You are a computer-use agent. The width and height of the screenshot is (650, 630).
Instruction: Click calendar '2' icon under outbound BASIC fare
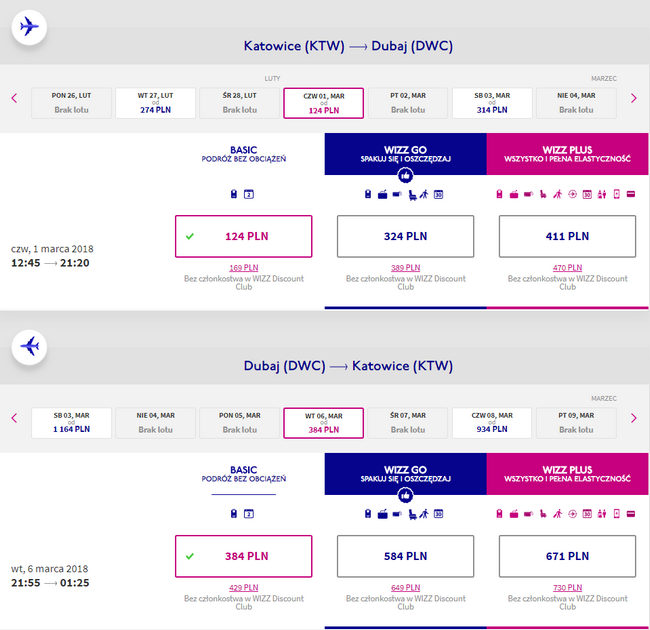(x=249, y=194)
